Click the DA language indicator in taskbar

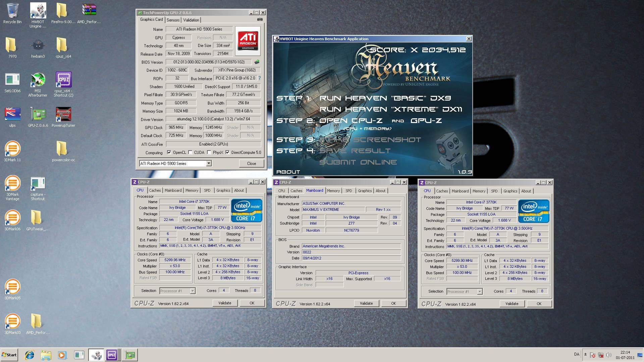tap(577, 354)
